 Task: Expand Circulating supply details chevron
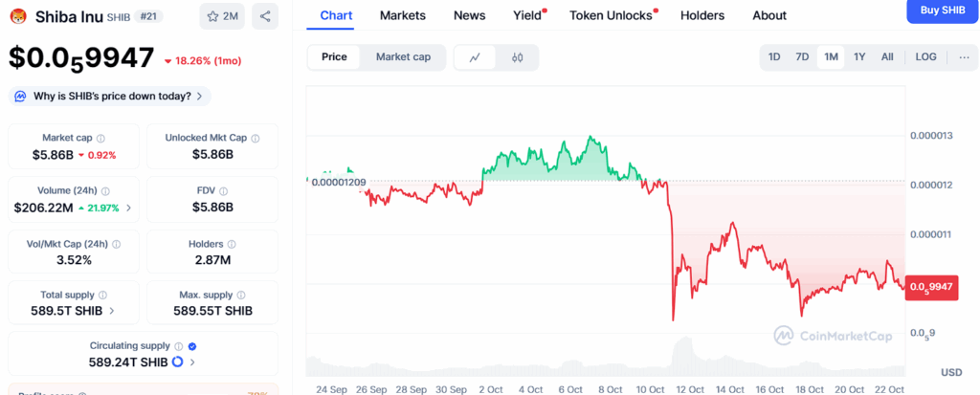(192, 362)
